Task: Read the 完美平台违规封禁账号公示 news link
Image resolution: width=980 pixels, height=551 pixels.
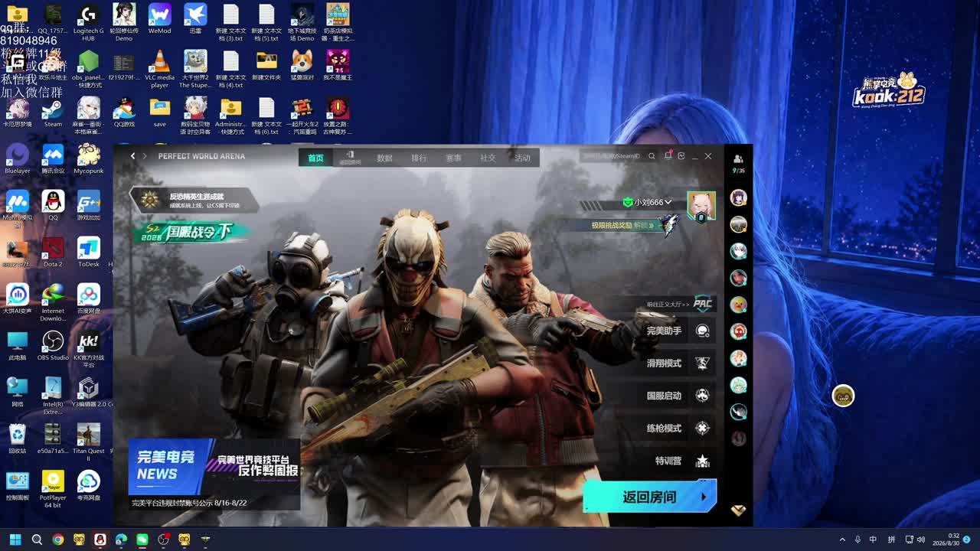Action: coord(189,503)
